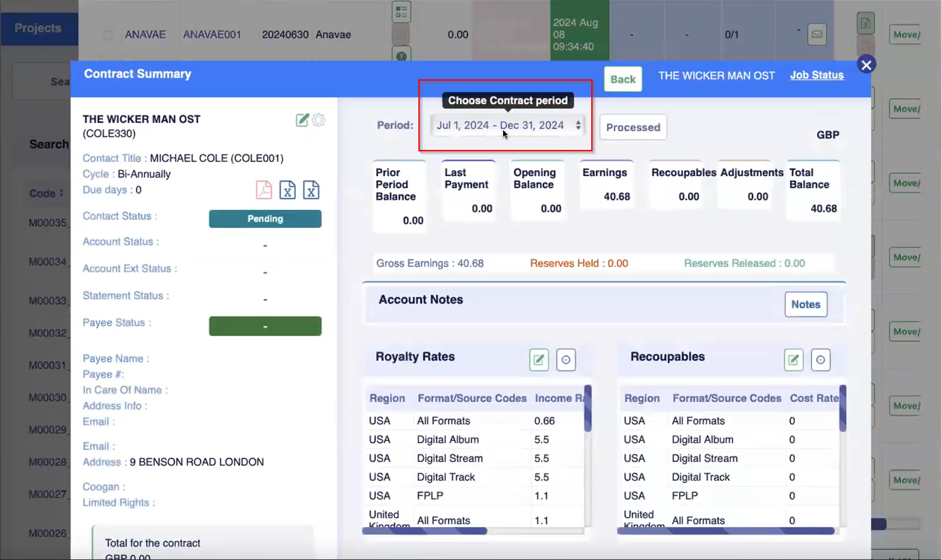Edit Royalty Rates using pencil icon
The width and height of the screenshot is (941, 560).
(539, 360)
